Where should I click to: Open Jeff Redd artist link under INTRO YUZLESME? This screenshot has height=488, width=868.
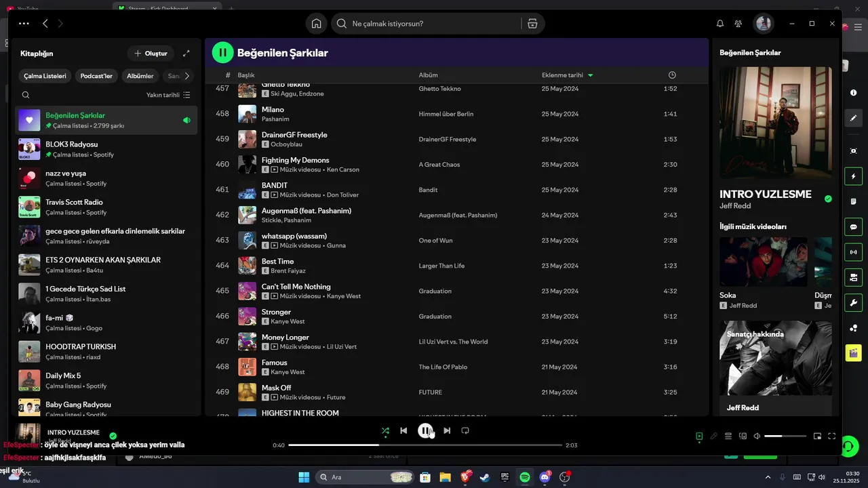coord(735,206)
